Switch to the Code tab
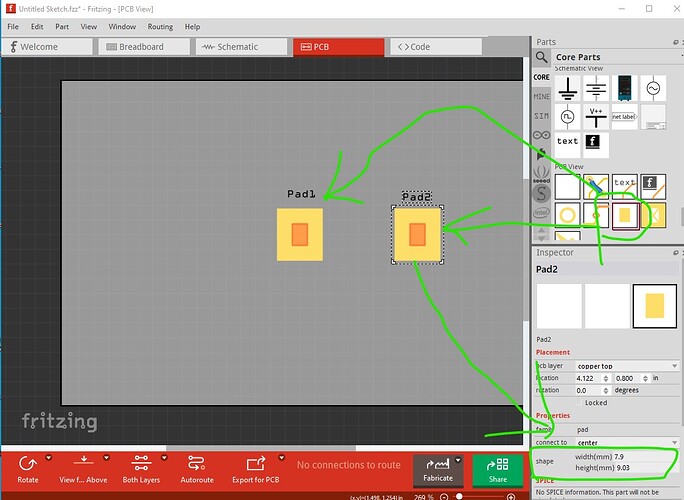This screenshot has height=500, width=684. 436,47
